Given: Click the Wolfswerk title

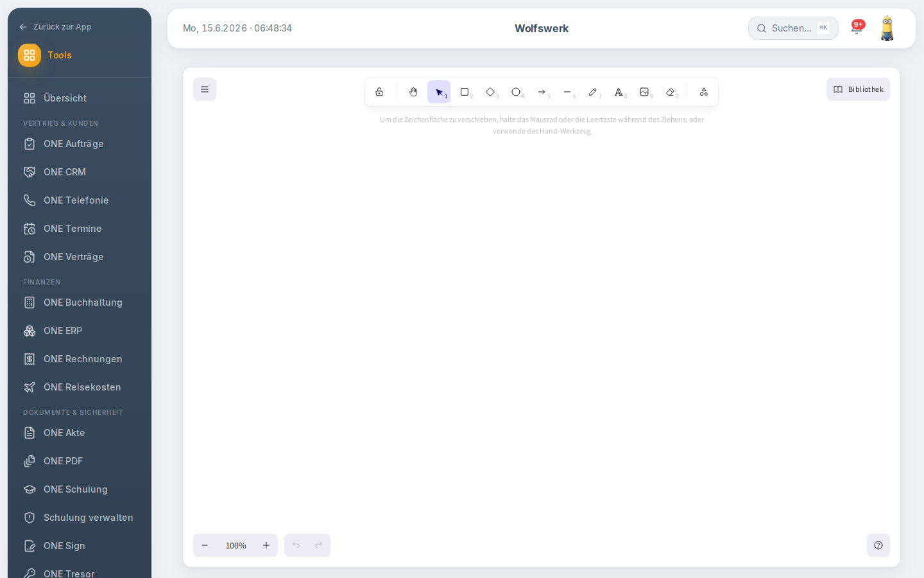Looking at the screenshot, I should 542,28.
